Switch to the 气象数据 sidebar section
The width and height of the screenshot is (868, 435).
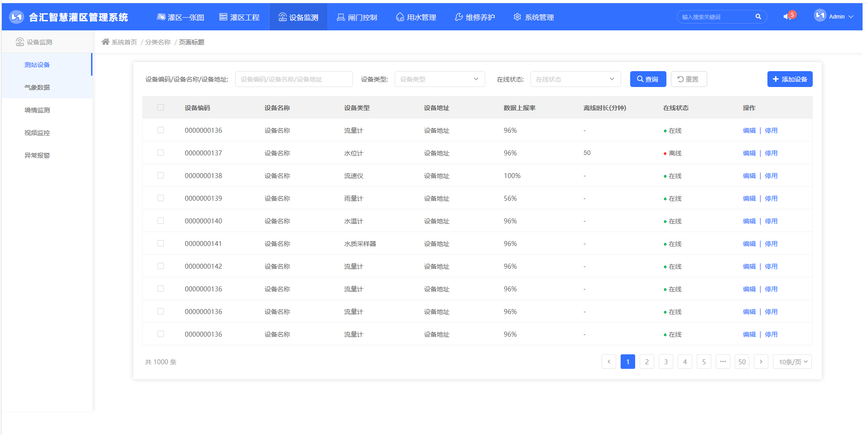(38, 87)
